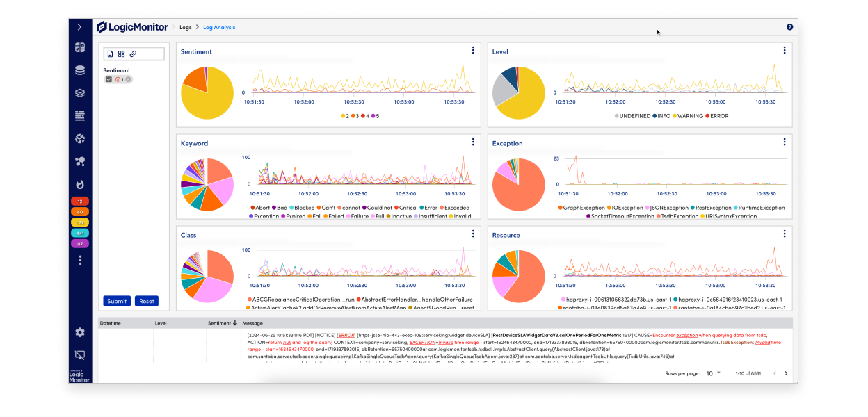Open the Resources stack icon in sidebar
868x417 pixels.
pyautogui.click(x=80, y=70)
